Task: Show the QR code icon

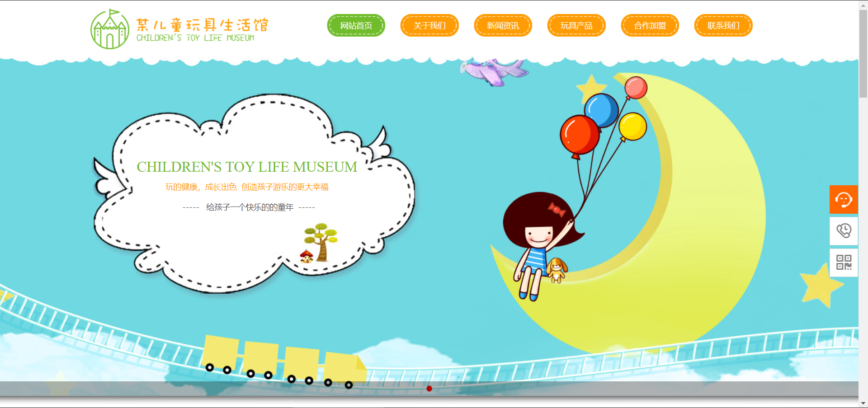Action: pyautogui.click(x=843, y=263)
